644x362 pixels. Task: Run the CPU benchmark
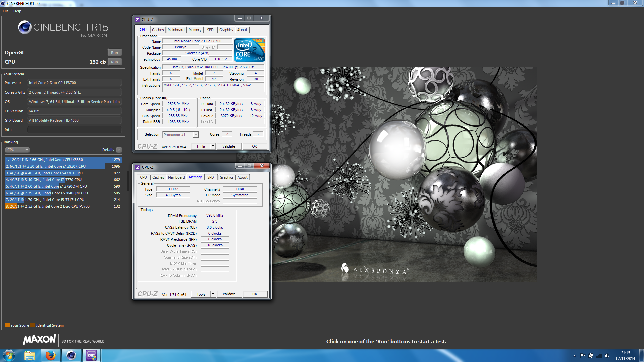click(114, 62)
